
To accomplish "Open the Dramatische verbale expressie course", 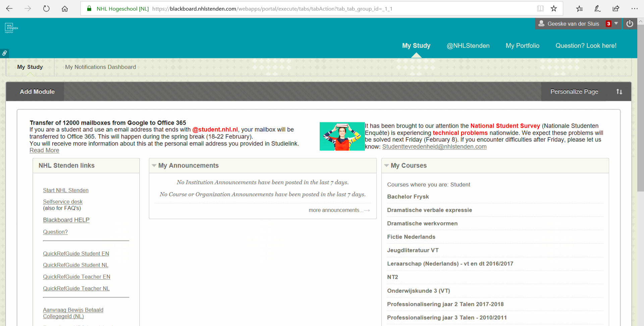I will point(429,210).
